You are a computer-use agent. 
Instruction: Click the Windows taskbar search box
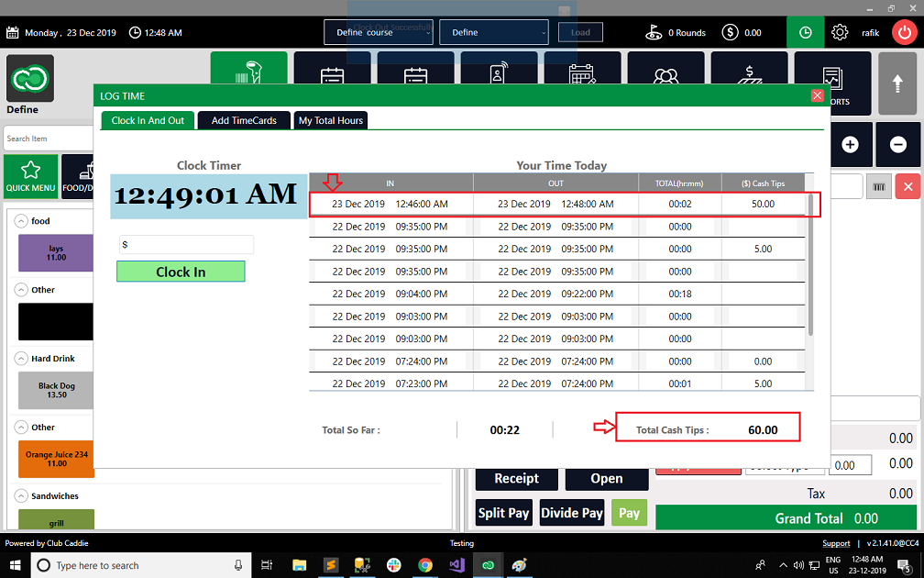(x=141, y=565)
